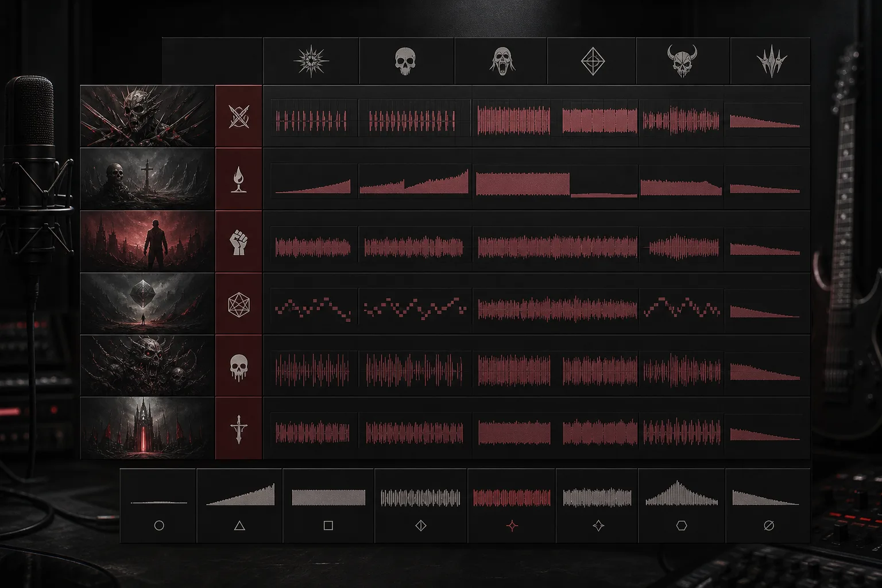
Task: Select the dagger track icon
Action: tap(238, 430)
